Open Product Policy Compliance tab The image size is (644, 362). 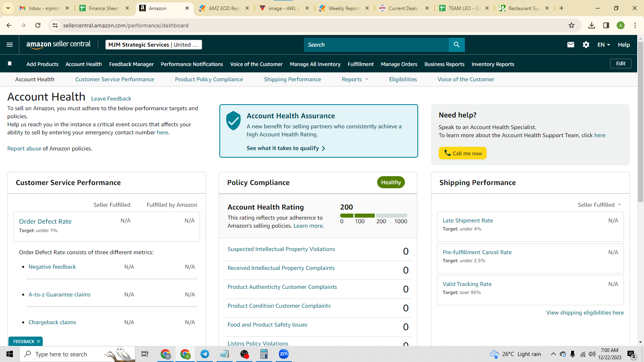[209, 79]
